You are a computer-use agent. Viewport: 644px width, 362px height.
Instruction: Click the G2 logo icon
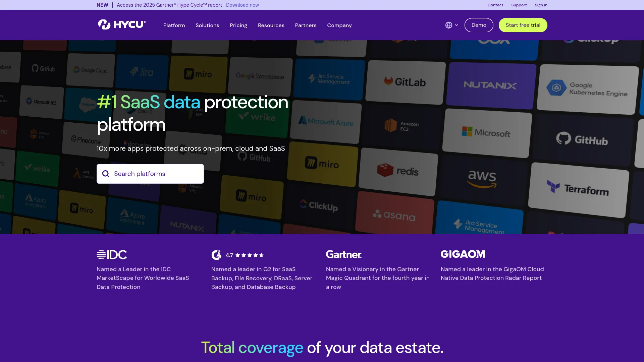pyautogui.click(x=216, y=255)
